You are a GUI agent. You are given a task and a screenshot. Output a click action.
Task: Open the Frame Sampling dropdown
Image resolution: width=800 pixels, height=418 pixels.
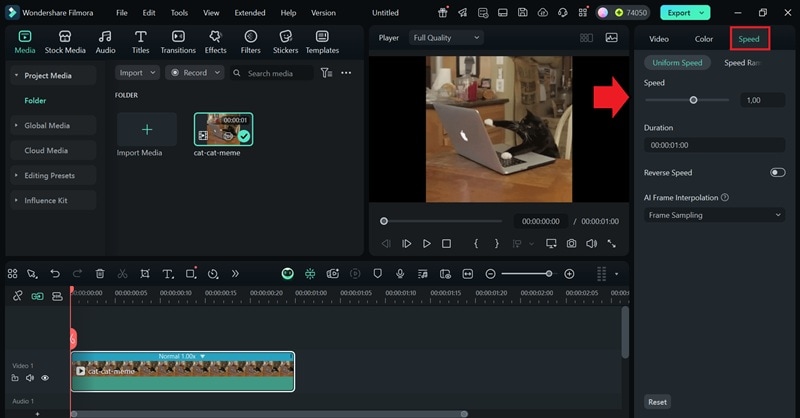(x=714, y=215)
